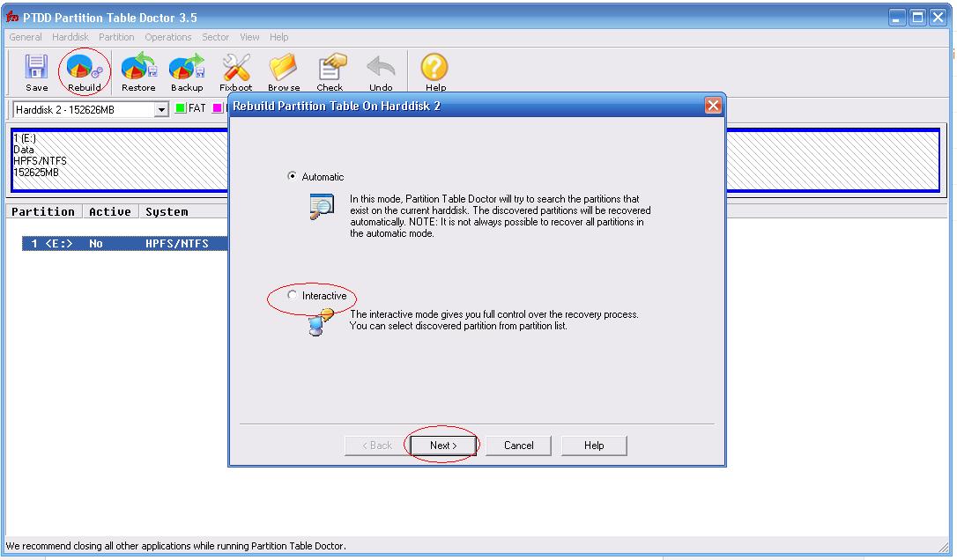957x560 pixels.
Task: Click the Undo arrow icon
Action: (x=381, y=72)
